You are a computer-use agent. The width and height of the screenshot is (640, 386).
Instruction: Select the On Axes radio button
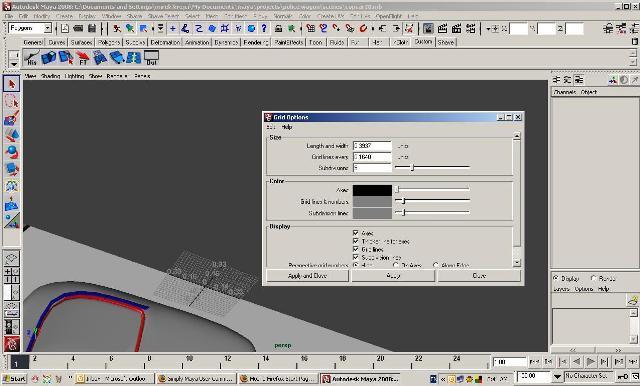[396, 265]
